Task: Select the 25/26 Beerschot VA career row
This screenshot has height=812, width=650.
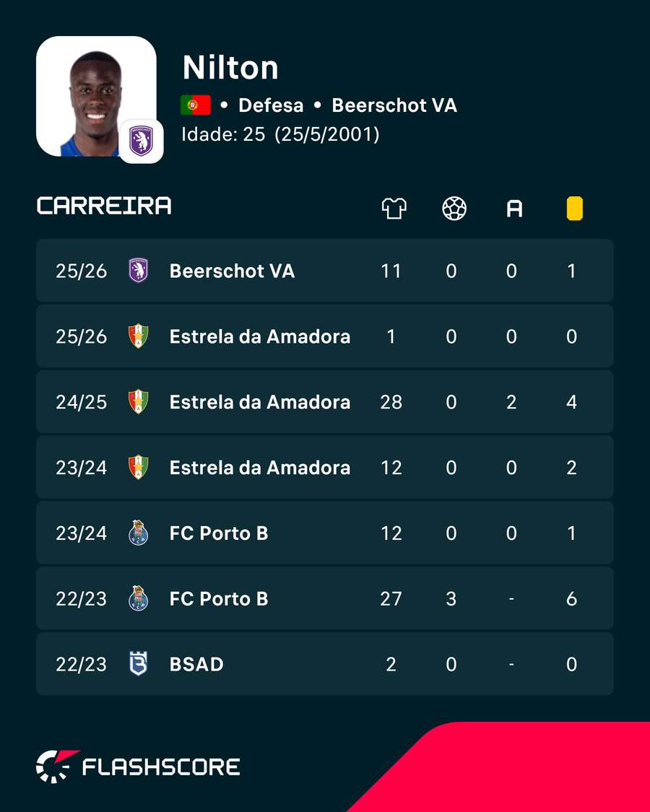Action: (x=325, y=271)
